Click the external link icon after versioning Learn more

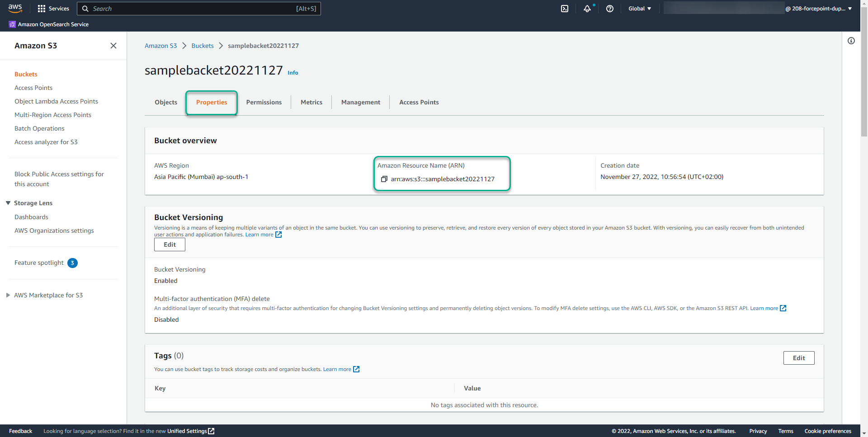click(x=278, y=235)
